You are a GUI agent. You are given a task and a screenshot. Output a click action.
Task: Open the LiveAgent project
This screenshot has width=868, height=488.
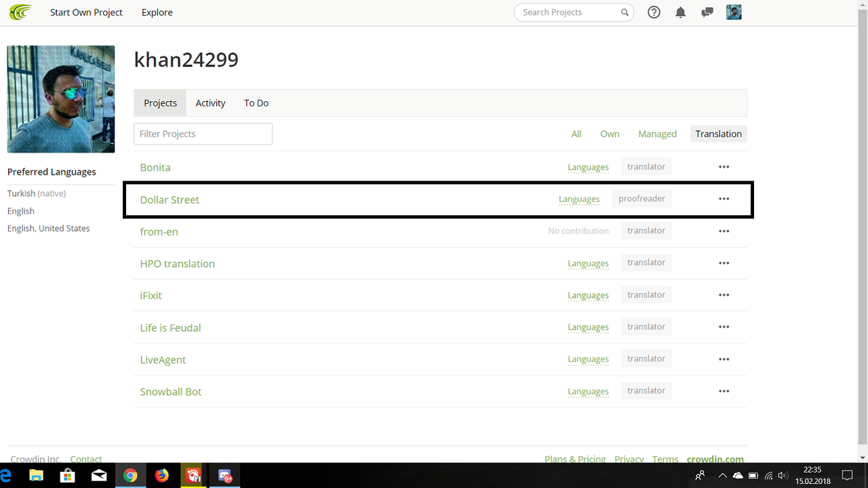point(163,360)
